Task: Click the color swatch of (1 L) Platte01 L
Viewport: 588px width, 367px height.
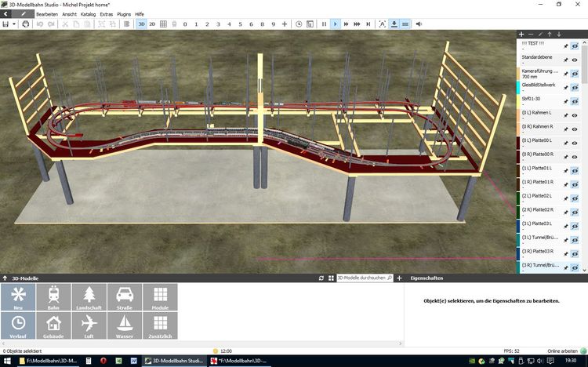Action: click(x=518, y=169)
